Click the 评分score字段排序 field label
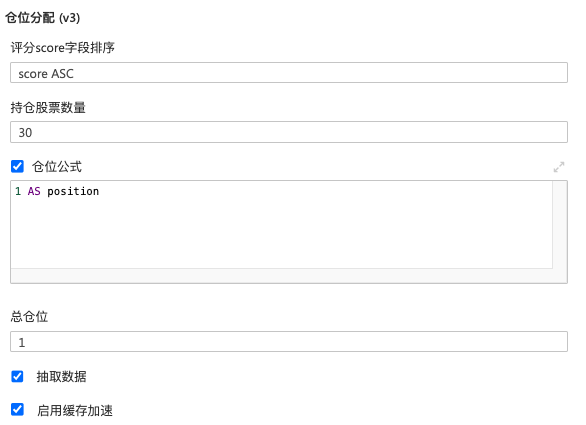Screen dimensions: 586x425 point(63,48)
